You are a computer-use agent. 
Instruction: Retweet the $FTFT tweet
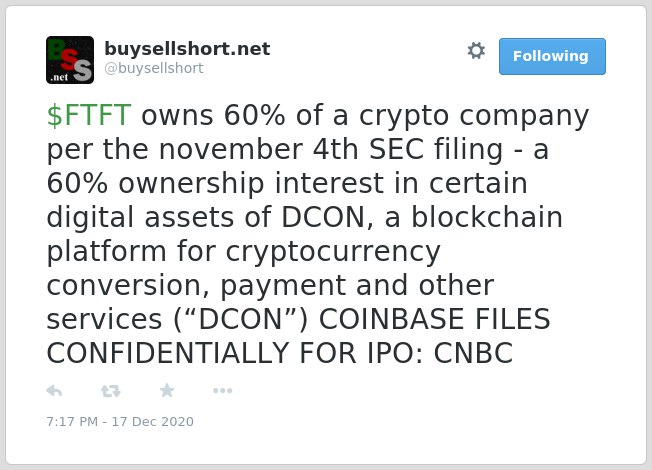(x=110, y=391)
